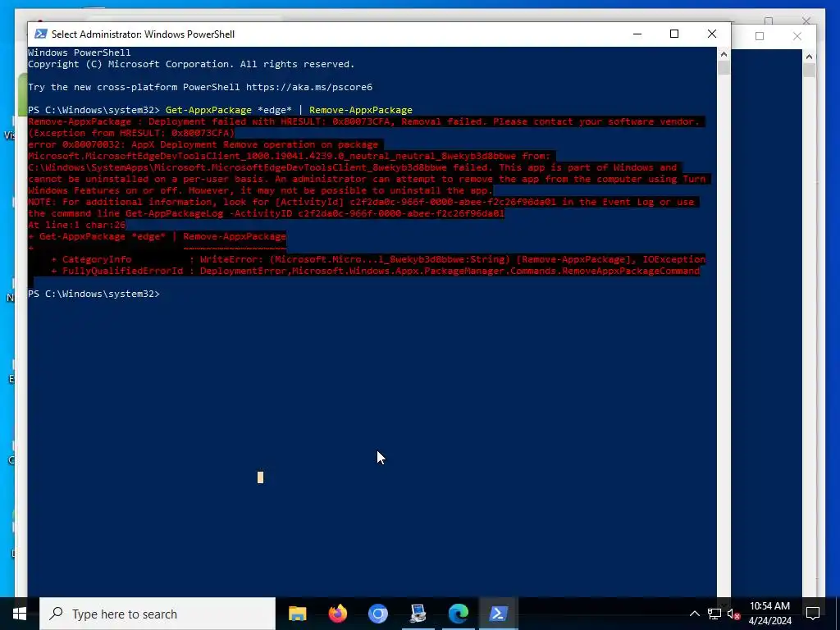840x630 pixels.
Task: Launch Microsoft Edge from the taskbar
Action: pyautogui.click(x=458, y=614)
